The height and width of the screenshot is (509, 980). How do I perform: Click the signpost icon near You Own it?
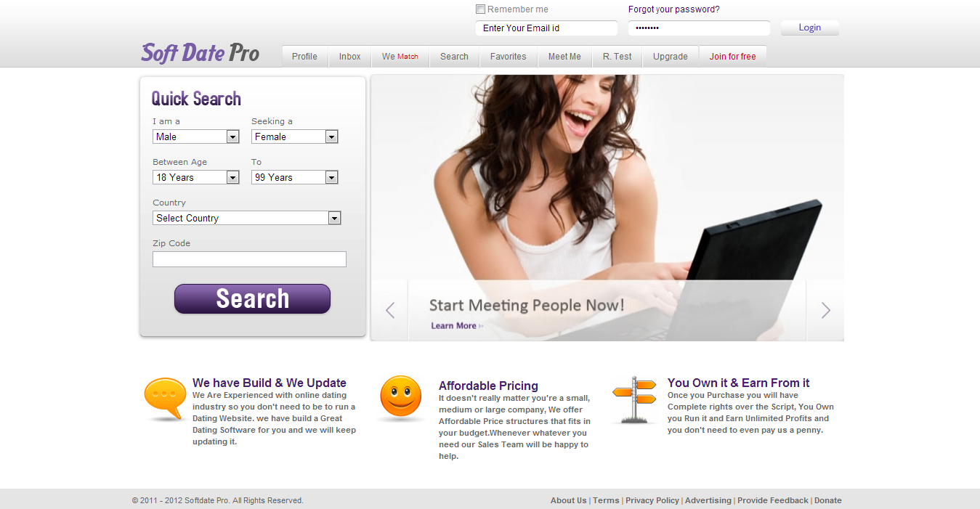point(635,398)
